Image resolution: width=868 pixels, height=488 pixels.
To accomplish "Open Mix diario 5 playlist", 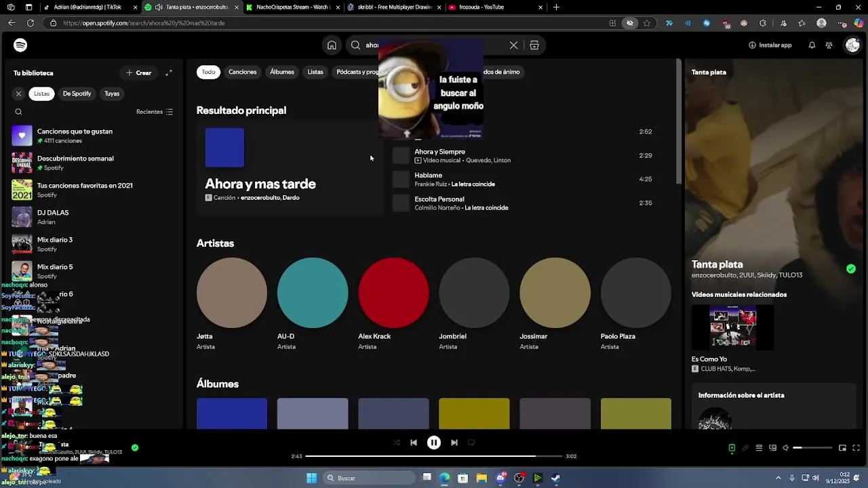I will click(x=94, y=271).
